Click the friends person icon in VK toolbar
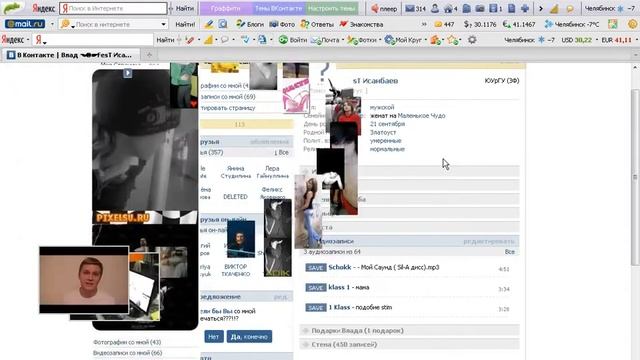The width and height of the screenshot is (640, 360). coord(435,8)
